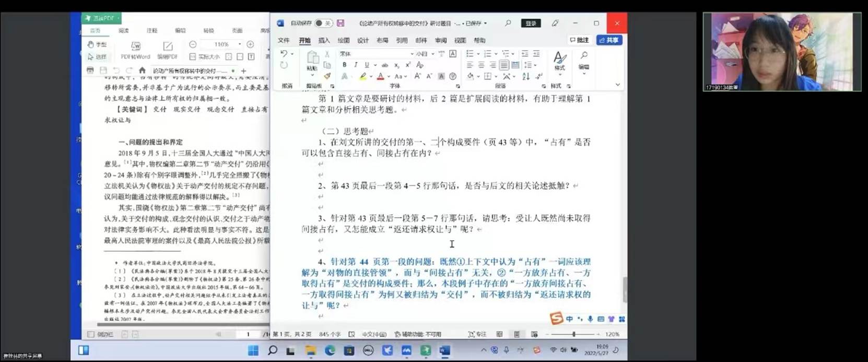
Task: Click the Word save icon in title bar
Action: [x=341, y=24]
